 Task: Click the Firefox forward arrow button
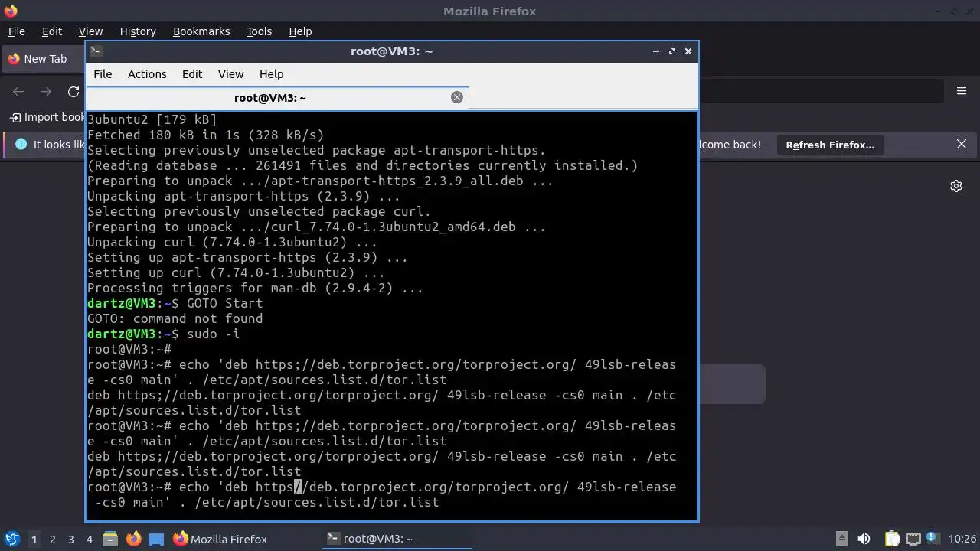(x=46, y=92)
